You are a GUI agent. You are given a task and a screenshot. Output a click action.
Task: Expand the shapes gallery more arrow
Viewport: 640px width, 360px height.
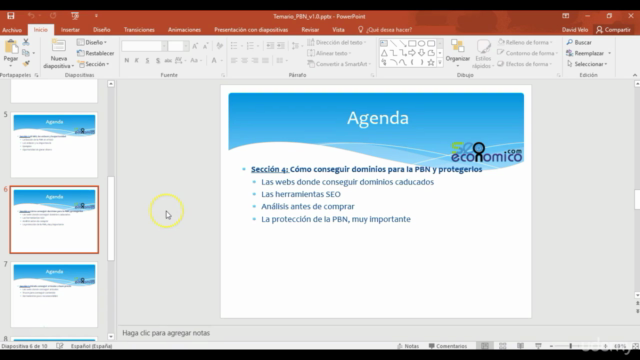tap(440, 63)
